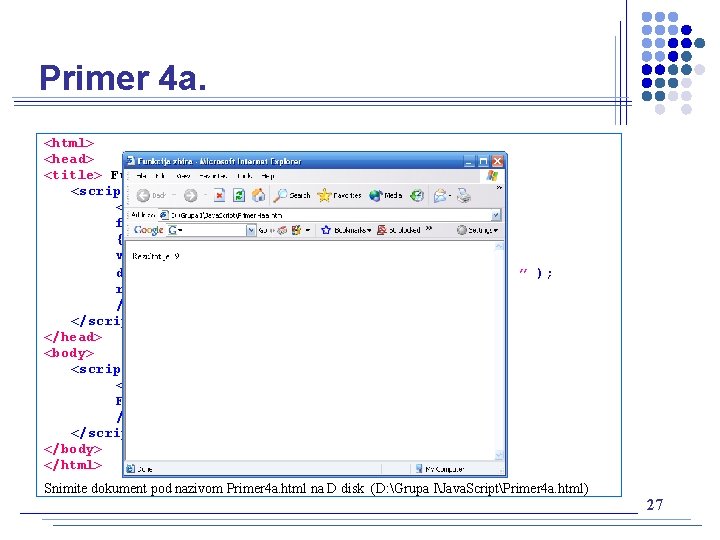Viewport: 720px width, 540px height.
Task: Open the History clock icon
Action: tap(417, 196)
